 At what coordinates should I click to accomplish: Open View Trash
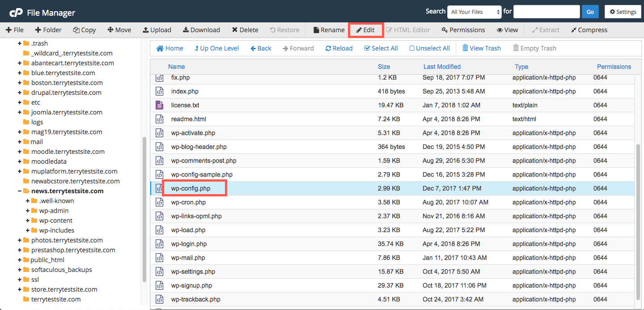481,48
